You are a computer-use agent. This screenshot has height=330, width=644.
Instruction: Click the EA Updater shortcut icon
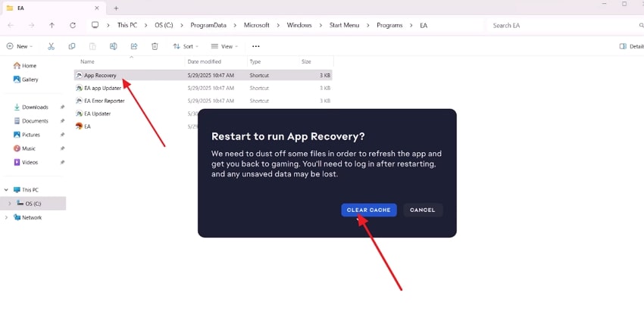pos(80,114)
